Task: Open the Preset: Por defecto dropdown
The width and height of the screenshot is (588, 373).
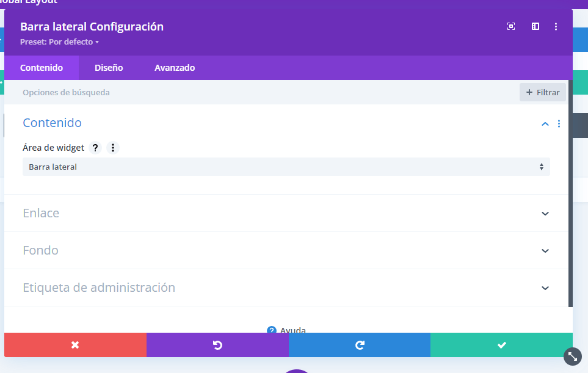Action: [x=59, y=42]
